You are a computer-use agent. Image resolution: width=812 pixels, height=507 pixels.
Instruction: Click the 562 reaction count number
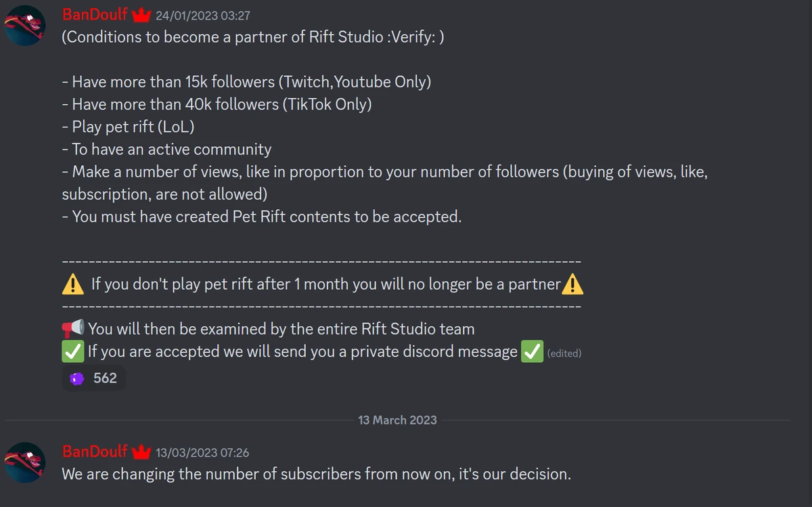coord(105,378)
